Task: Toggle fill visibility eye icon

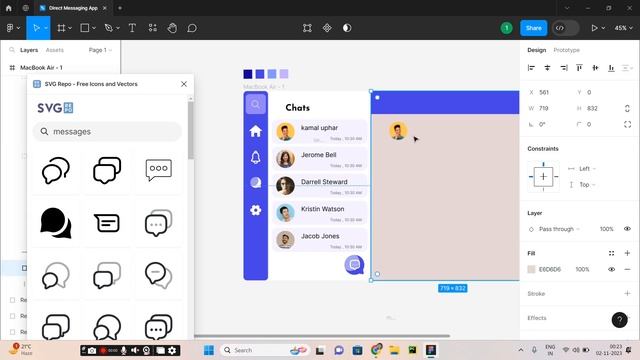Action: 611,269
